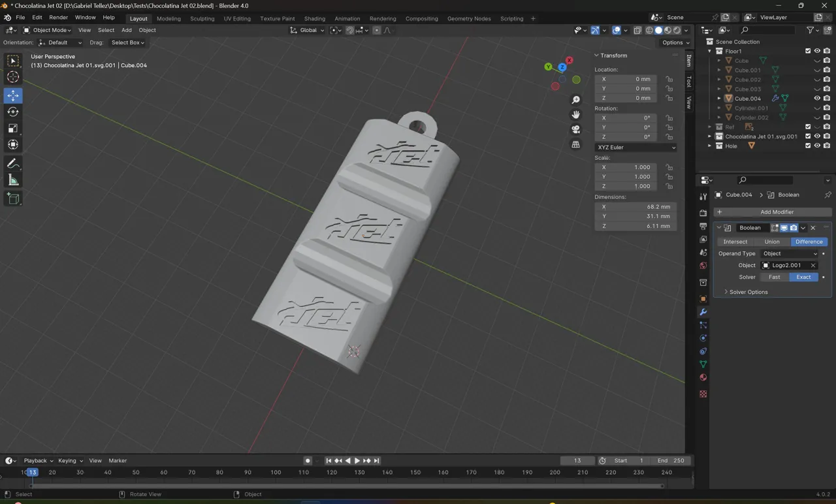Choose the Select Box tool icon
This screenshot has width=836, height=504.
(x=13, y=61)
